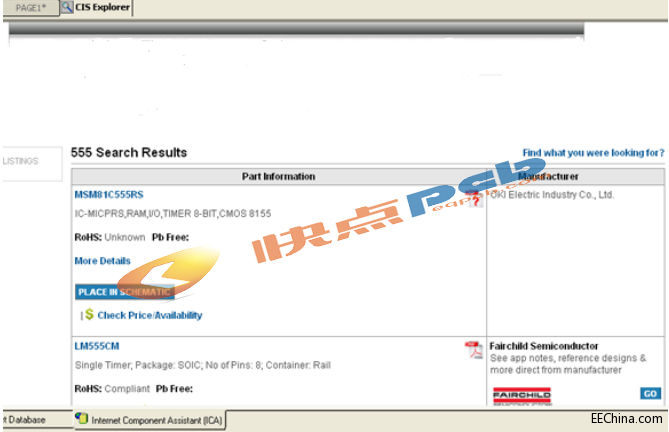Screen dimensions: 669x432
Task: Open the MSM81C555RS part link
Action: point(109,194)
